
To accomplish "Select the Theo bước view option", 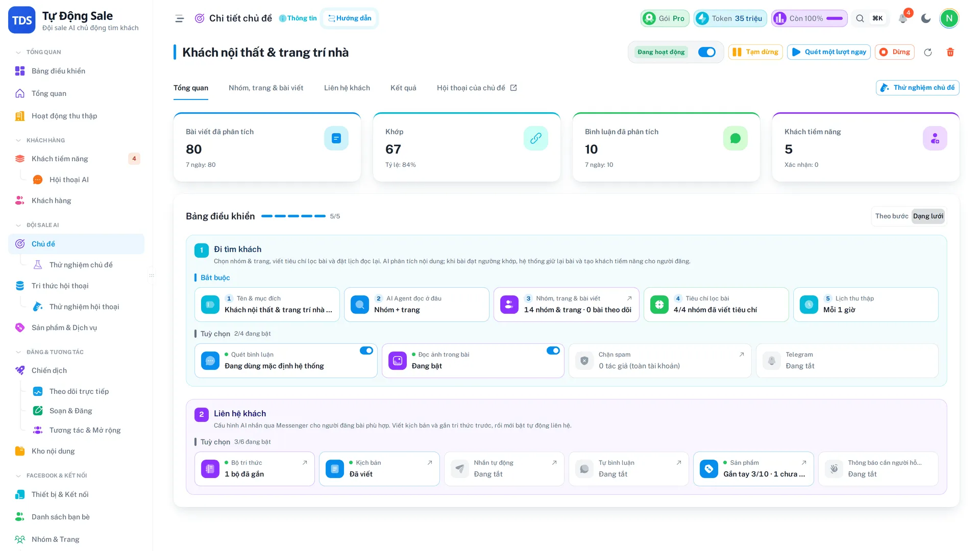I will 892,216.
